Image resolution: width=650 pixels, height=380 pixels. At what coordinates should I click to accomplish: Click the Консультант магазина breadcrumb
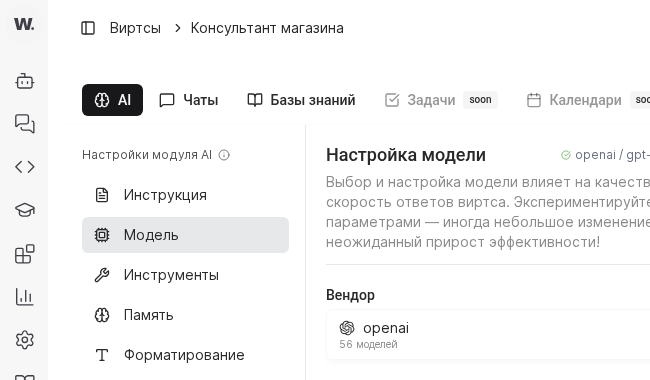[267, 28]
